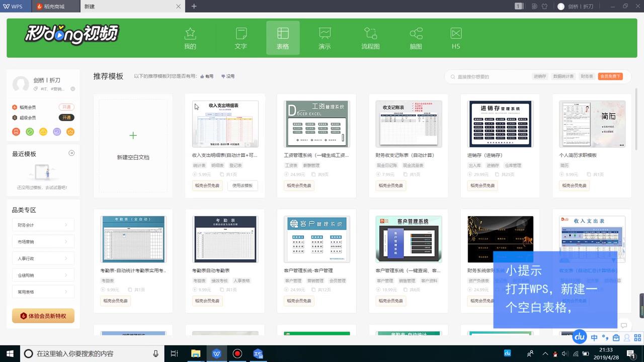Expand the 常用表格 category
The image size is (644, 362).
click(x=43, y=292)
